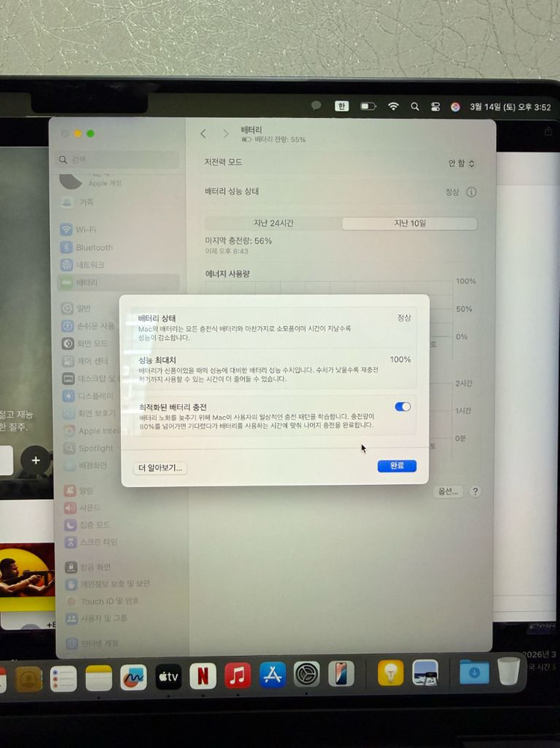Screen dimensions: 560x748
Task: Toggle the 최적화된 배터리 충전 switch
Action: pyautogui.click(x=402, y=407)
